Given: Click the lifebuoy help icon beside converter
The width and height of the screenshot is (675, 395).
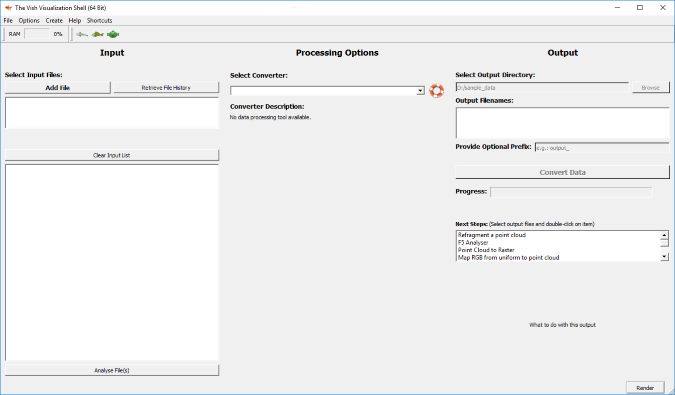Looking at the screenshot, I should coord(437,91).
